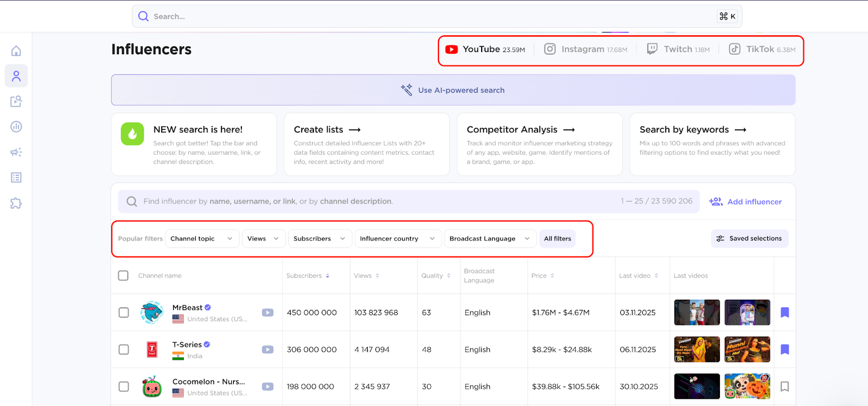
Task: Click the T-Series YouTube play icon
Action: point(268,350)
